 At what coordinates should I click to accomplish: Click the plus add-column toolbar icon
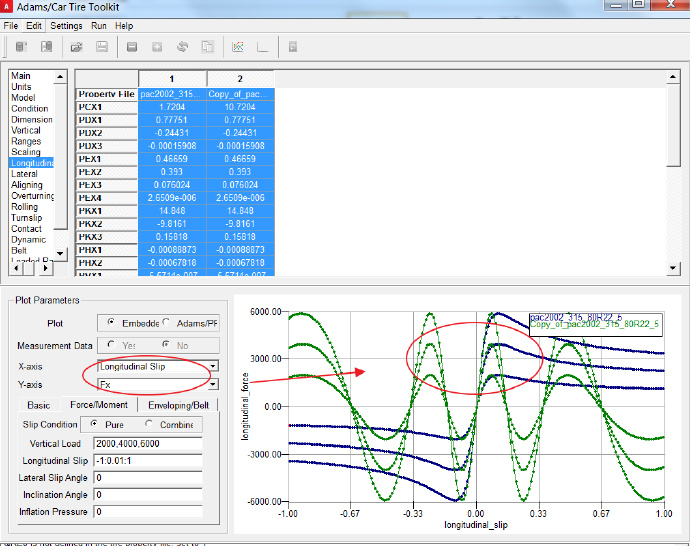(x=157, y=47)
